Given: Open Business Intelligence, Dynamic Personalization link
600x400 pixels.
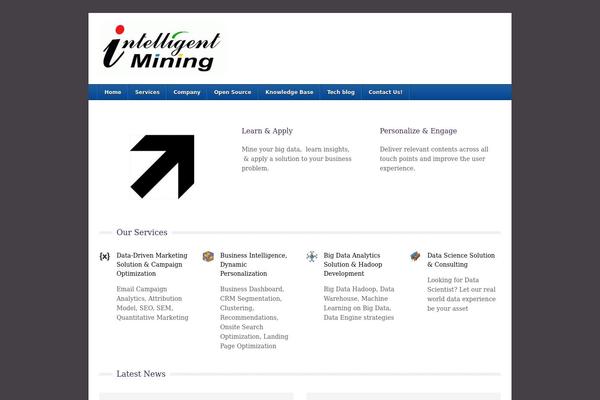Looking at the screenshot, I should [x=253, y=264].
